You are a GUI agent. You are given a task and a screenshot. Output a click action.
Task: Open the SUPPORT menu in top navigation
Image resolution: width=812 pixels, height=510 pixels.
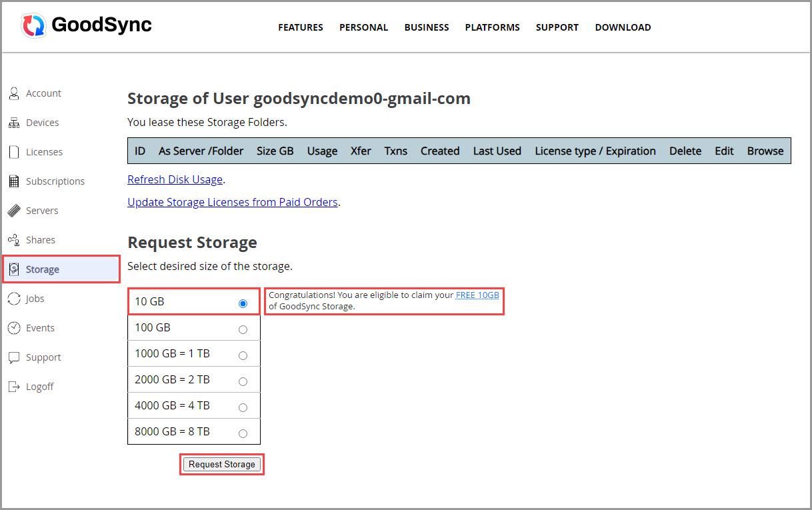point(557,27)
